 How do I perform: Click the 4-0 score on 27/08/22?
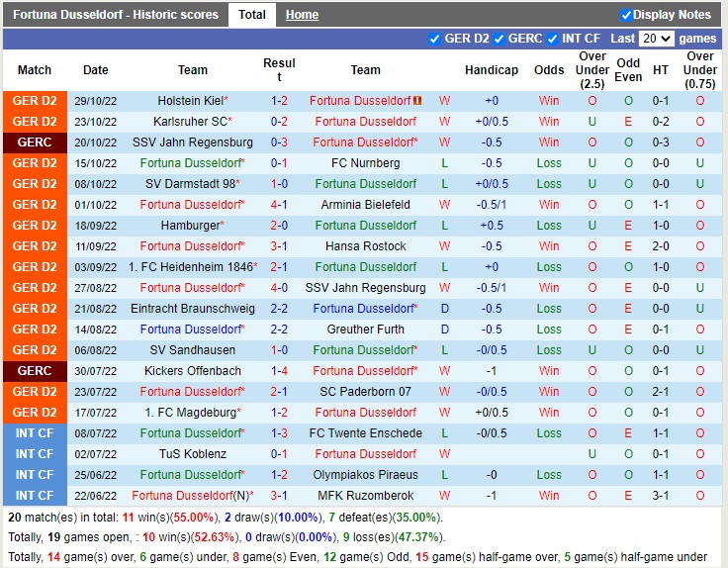[x=279, y=288]
